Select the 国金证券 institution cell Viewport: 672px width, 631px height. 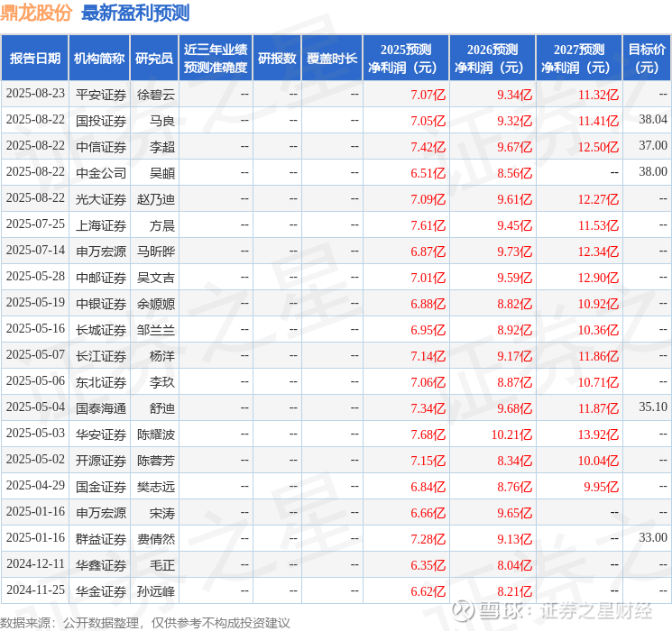101,487
